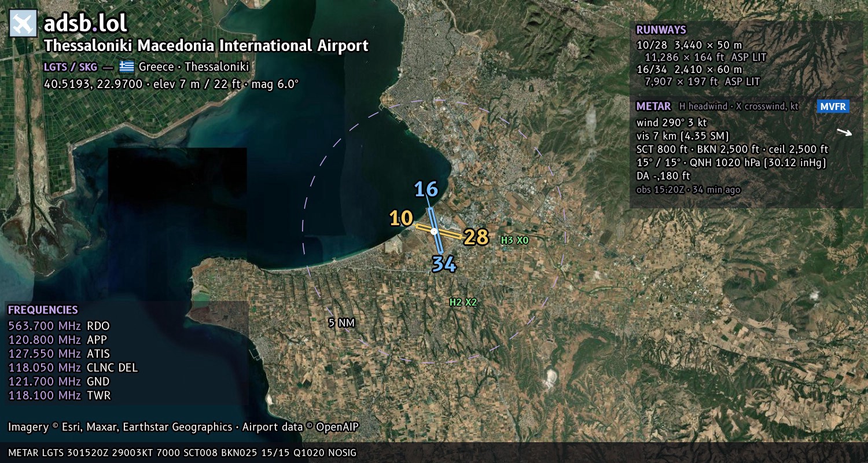Click the imagery attribution line mentioning OpenAIP
This screenshot has height=463, width=868.
click(x=183, y=427)
